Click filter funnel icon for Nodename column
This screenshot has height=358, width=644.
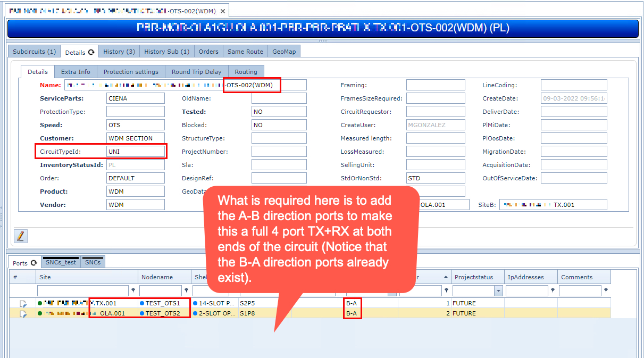(186, 291)
